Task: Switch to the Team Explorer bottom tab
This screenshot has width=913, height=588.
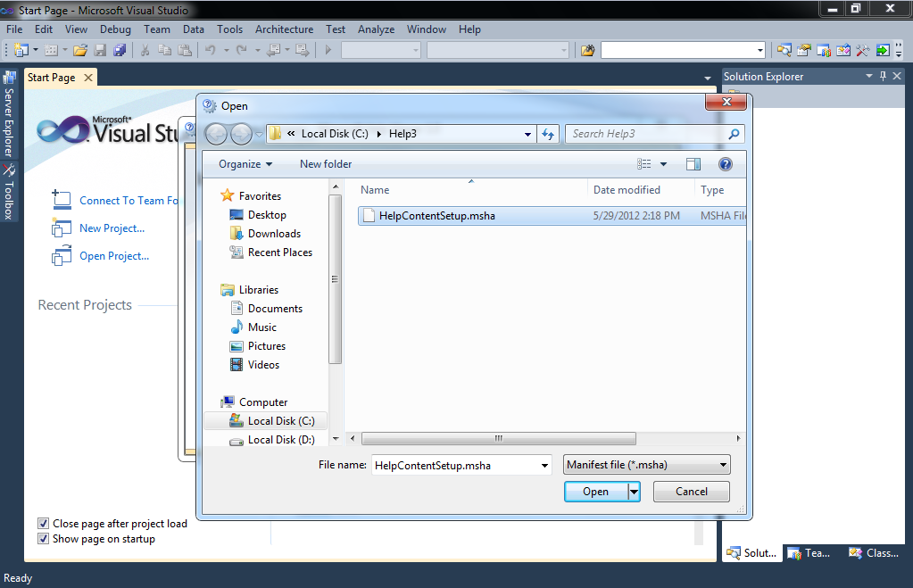Action: pyautogui.click(x=809, y=553)
